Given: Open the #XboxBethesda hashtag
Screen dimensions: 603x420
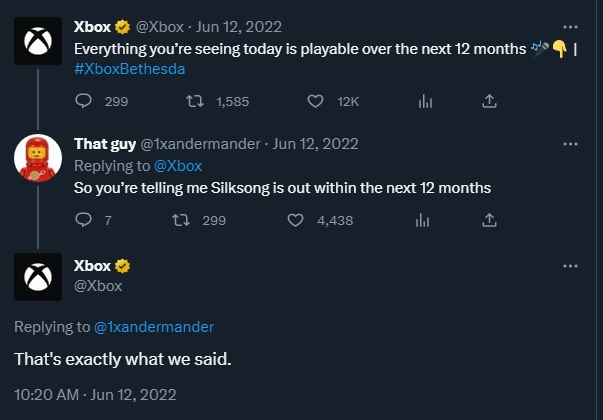Looking at the screenshot, I should (x=130, y=69).
